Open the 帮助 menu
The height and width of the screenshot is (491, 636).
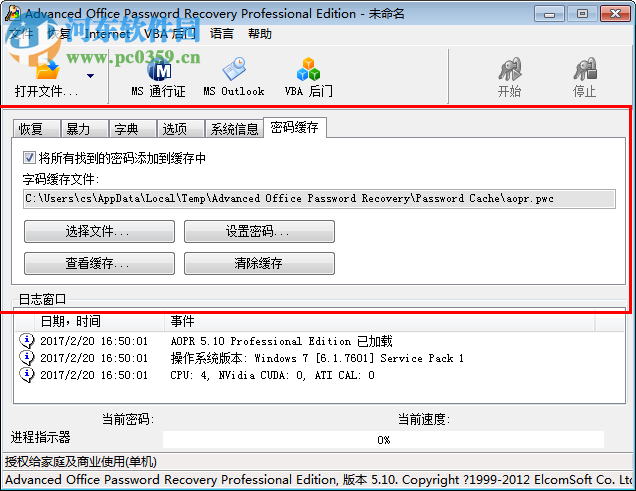tap(260, 34)
